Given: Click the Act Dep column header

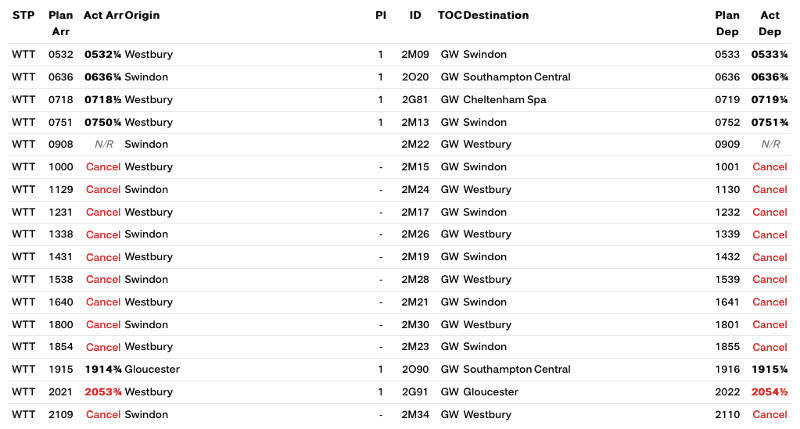Looking at the screenshot, I should coord(769,24).
